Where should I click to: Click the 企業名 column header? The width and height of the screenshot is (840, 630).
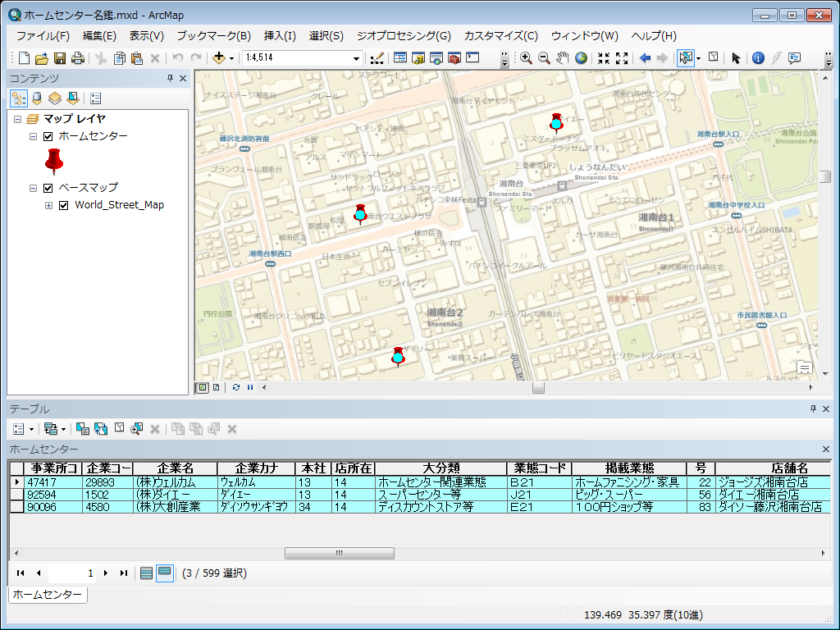click(x=176, y=468)
